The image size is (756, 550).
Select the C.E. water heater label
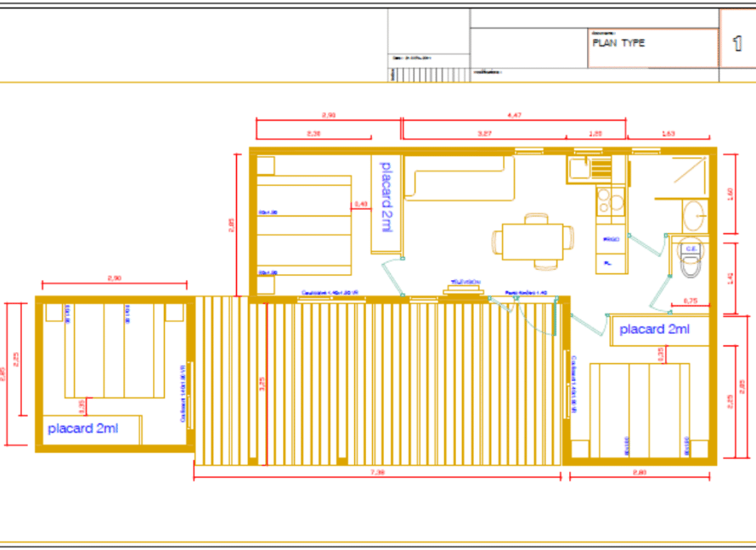pos(691,249)
